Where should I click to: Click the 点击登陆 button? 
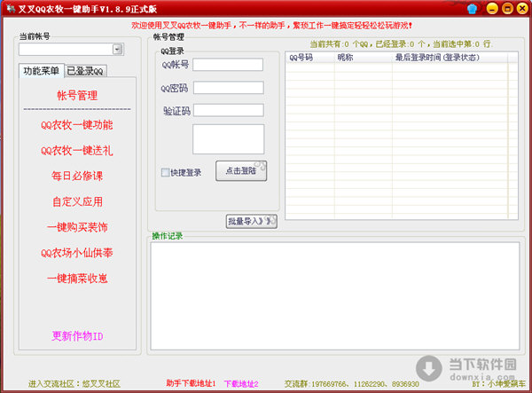pyautogui.click(x=240, y=170)
